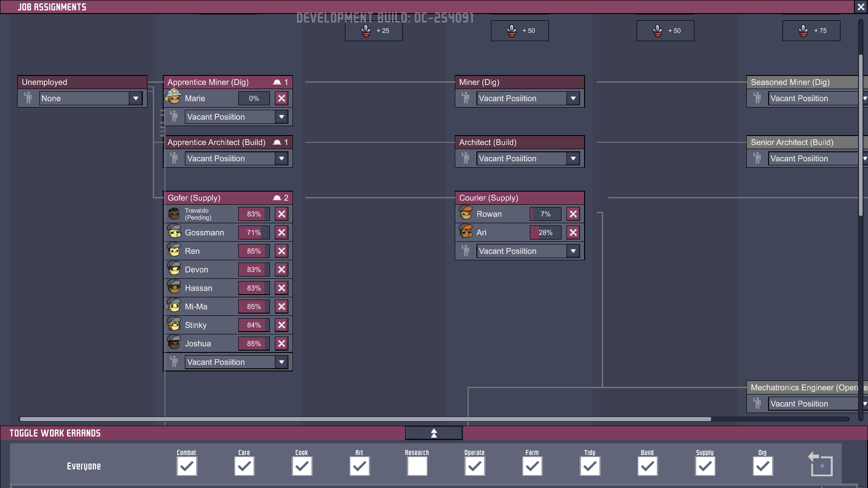Unassign Gossmann from Gofer job
The height and width of the screenshot is (488, 868).
coord(281,233)
